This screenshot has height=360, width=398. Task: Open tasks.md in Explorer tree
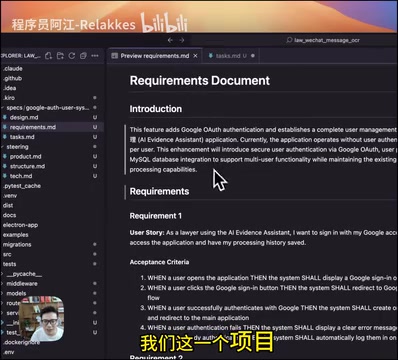click(22, 137)
